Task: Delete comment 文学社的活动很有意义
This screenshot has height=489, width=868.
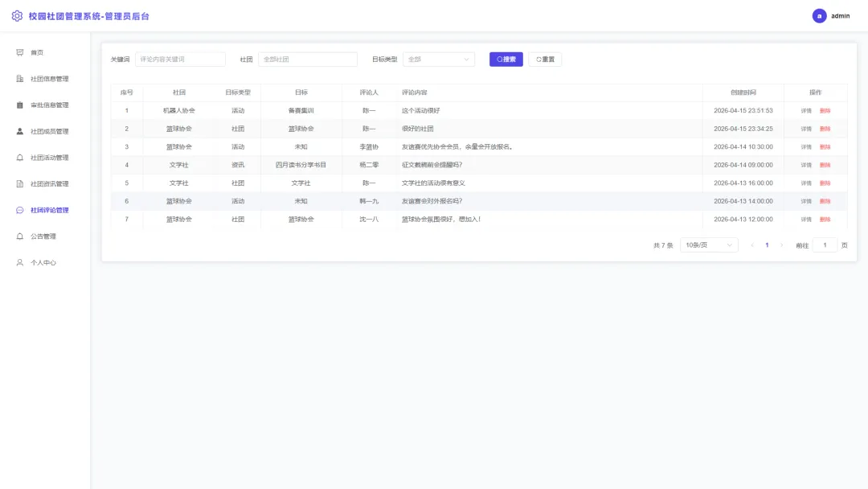Action: click(825, 183)
